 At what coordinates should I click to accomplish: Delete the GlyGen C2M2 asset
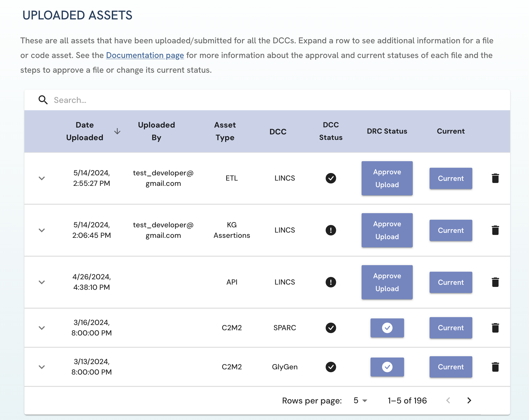495,367
